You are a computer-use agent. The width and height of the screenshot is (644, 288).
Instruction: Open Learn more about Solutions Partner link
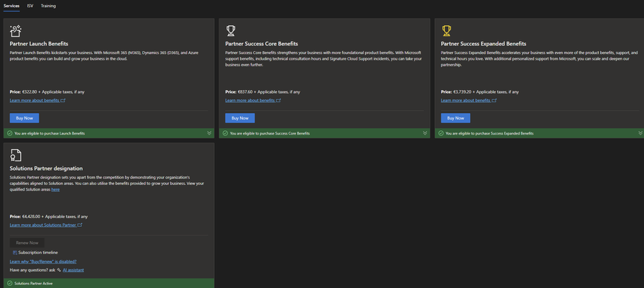point(43,225)
